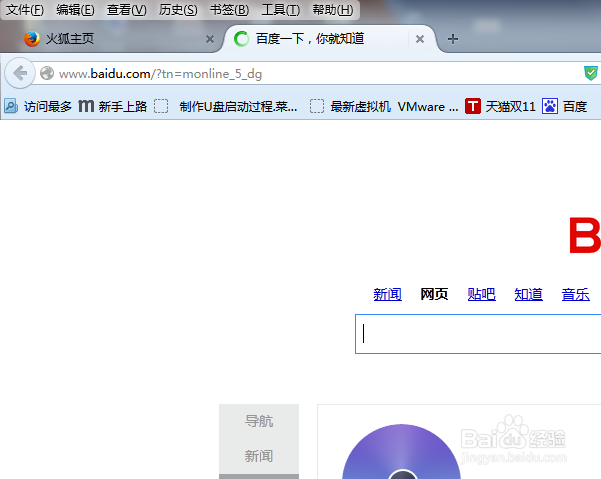Click the red Tmall T icon

click(x=473, y=106)
